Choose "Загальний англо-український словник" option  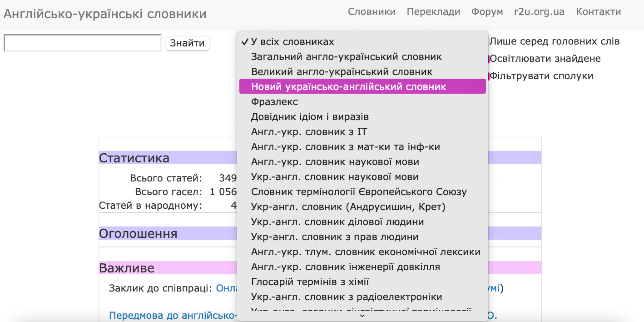tap(346, 56)
